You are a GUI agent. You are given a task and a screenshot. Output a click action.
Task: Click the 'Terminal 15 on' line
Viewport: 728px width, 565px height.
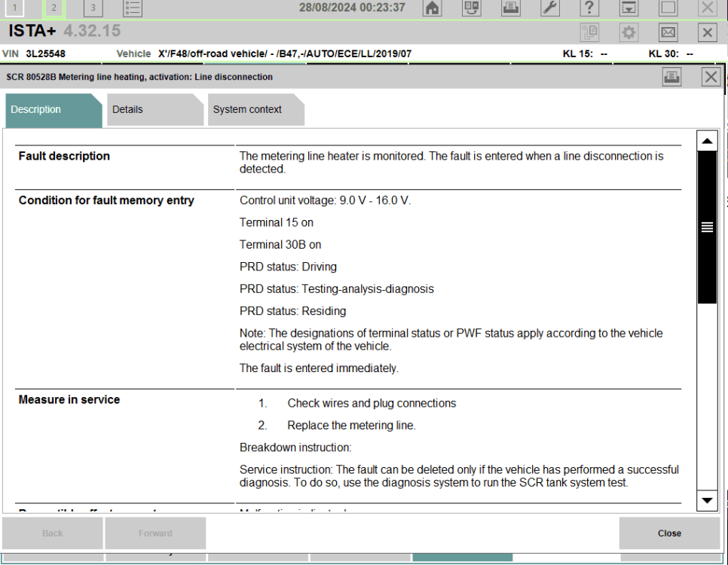[277, 223]
